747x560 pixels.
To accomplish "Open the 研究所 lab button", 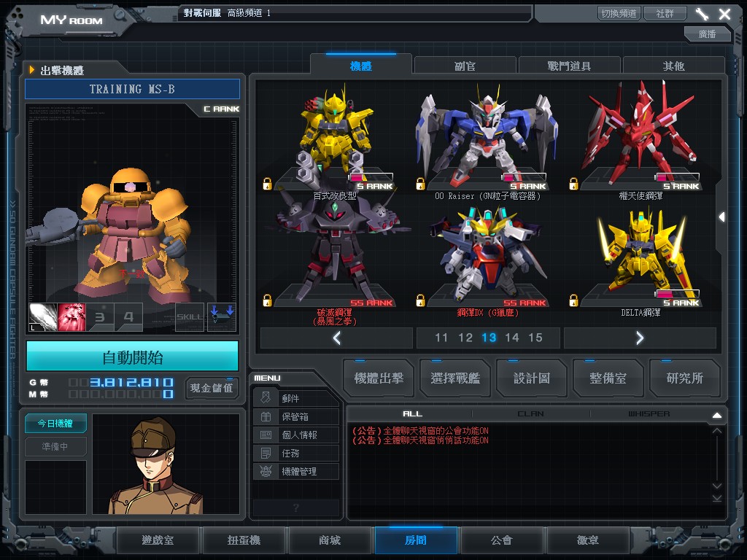I will [684, 378].
